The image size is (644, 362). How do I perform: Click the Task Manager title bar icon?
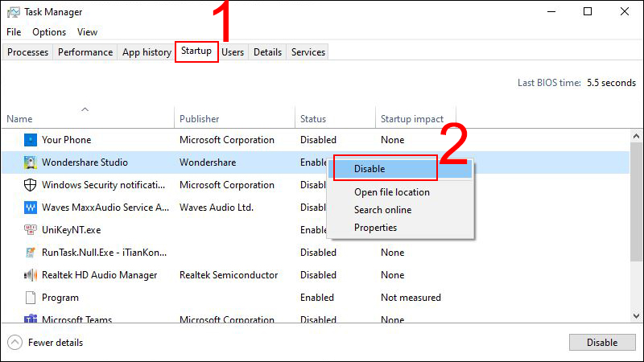click(x=13, y=12)
